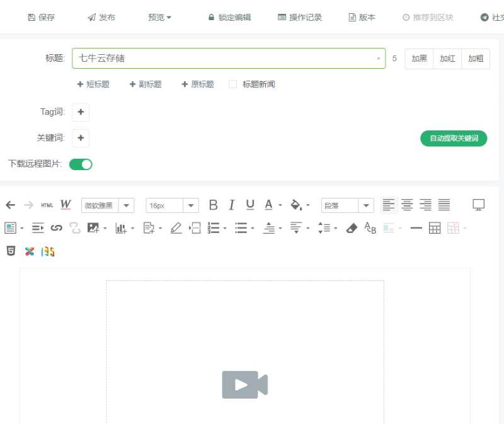This screenshot has width=504, height=424.
Task: Open the paragraph style 段落 dropdown
Action: pos(347,205)
